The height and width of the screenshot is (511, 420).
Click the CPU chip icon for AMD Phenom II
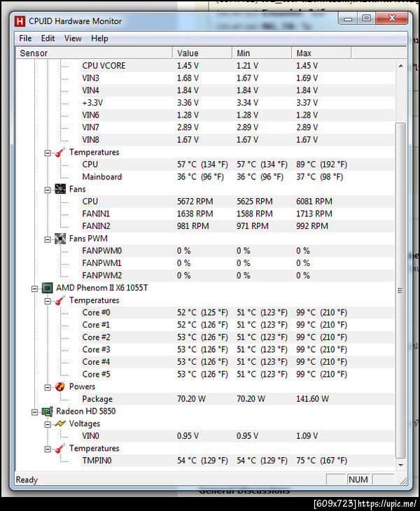click(x=47, y=288)
